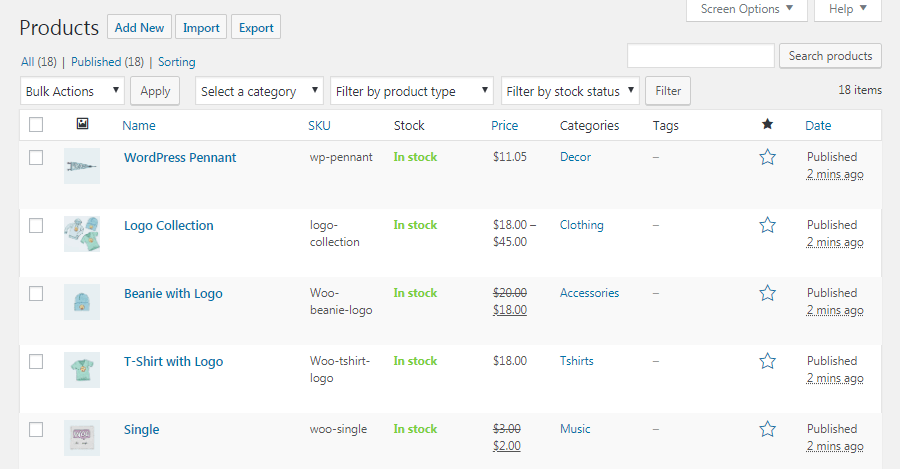900x469 pixels.
Task: Check the select all products checkbox
Action: (36, 125)
